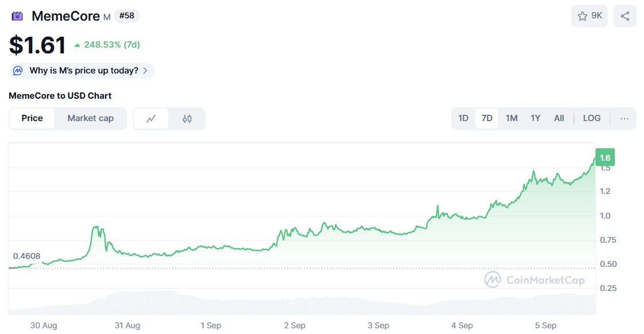Click the share icon for MemeCore
644x334 pixels.
pos(624,15)
